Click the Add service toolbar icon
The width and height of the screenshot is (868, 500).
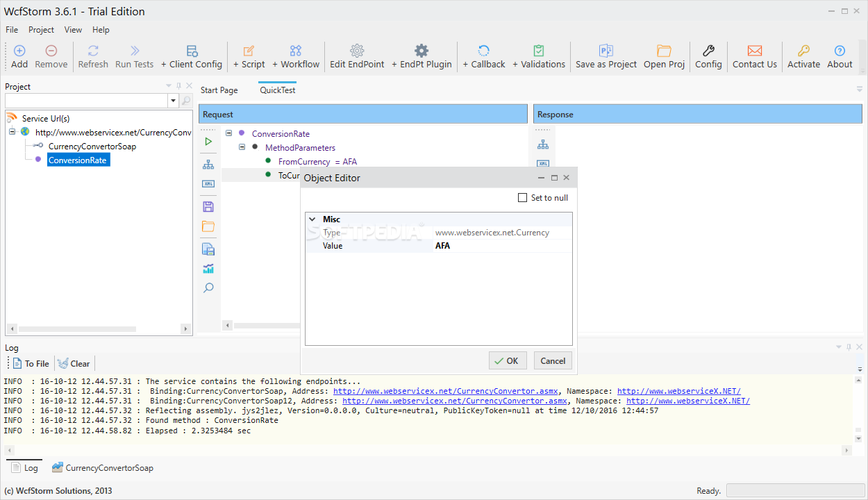(x=19, y=51)
